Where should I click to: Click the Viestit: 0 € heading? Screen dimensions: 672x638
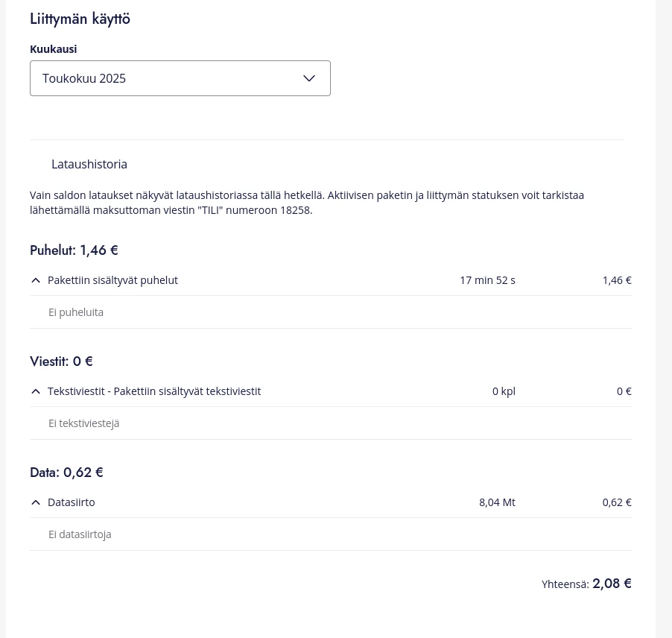tap(61, 361)
